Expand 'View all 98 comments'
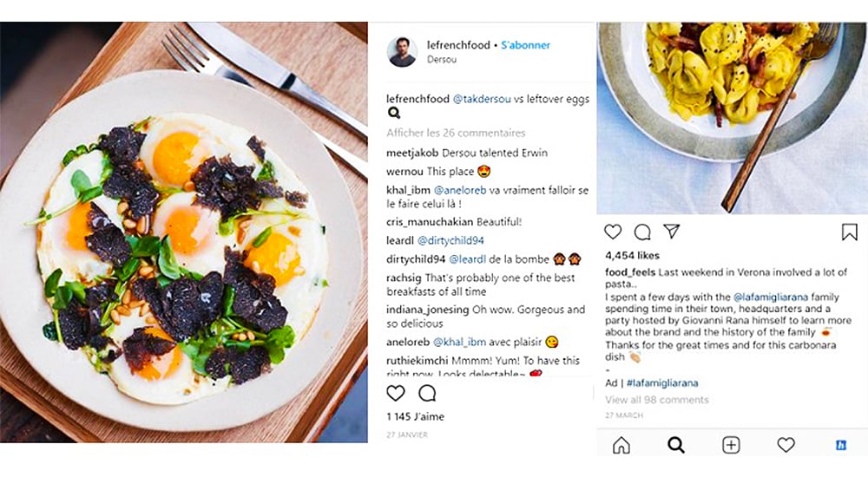Image resolution: width=868 pixels, height=477 pixels. (x=656, y=400)
